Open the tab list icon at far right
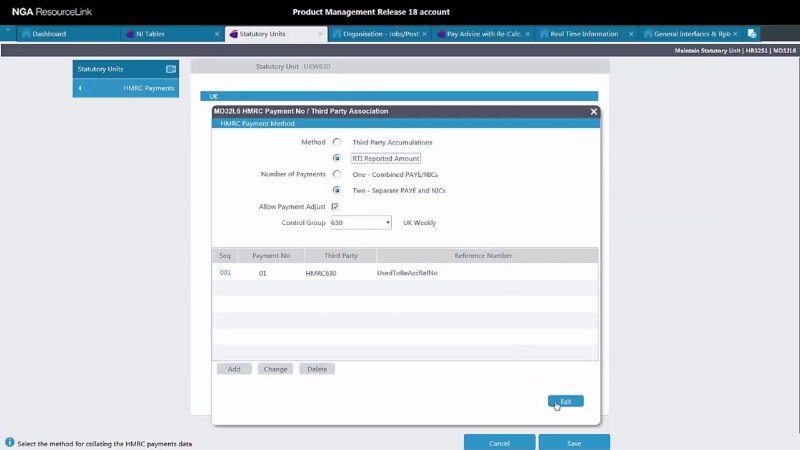The height and width of the screenshot is (450, 800). click(752, 33)
